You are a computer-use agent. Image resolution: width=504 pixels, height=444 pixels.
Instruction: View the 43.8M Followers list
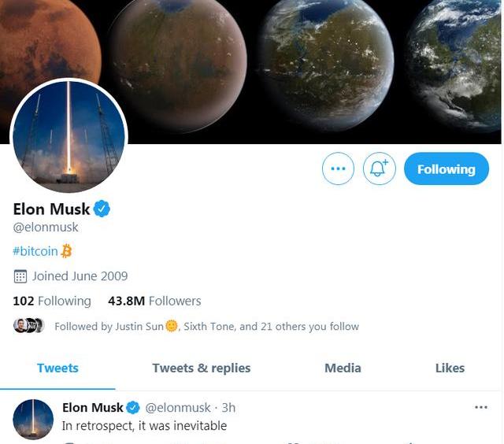[x=154, y=301]
